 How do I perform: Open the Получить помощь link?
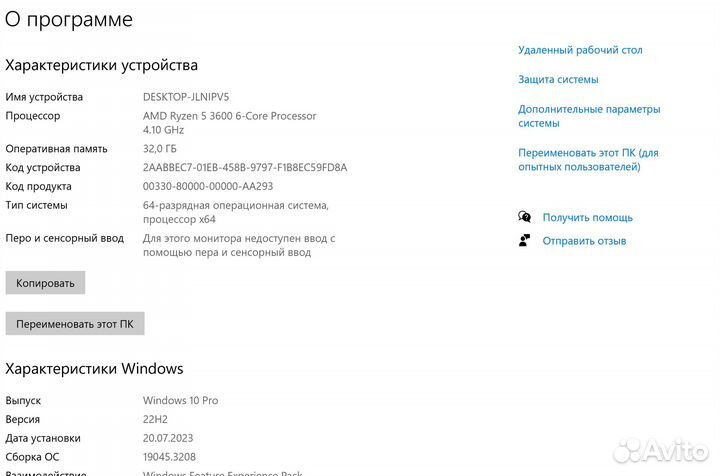coord(587,218)
